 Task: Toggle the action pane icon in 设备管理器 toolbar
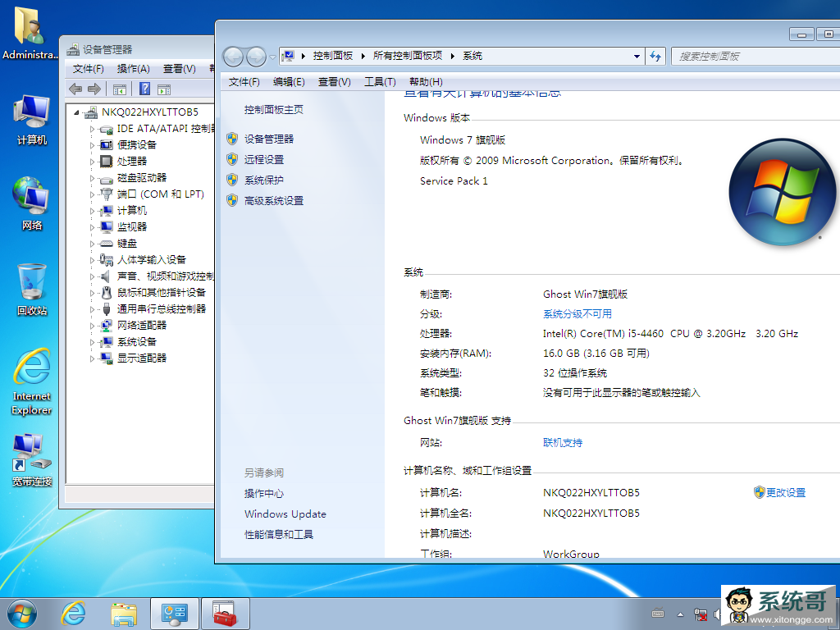pos(164,89)
